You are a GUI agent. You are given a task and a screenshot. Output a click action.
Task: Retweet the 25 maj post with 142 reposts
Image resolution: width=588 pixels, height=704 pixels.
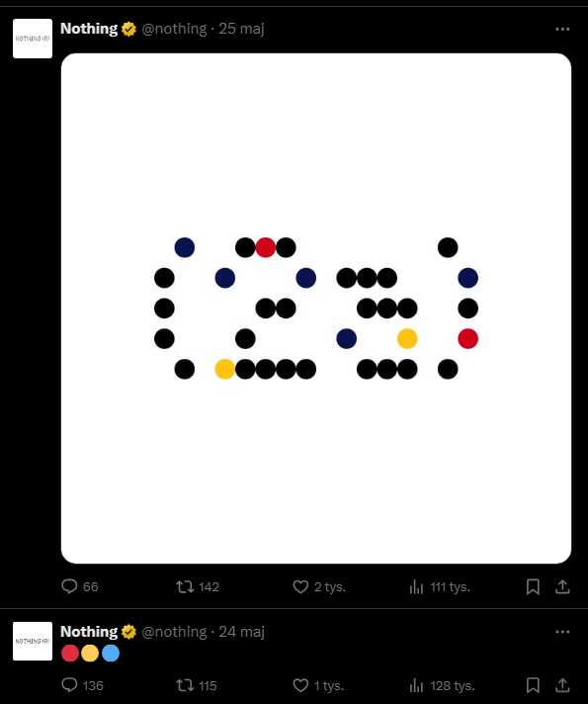pyautogui.click(x=185, y=586)
